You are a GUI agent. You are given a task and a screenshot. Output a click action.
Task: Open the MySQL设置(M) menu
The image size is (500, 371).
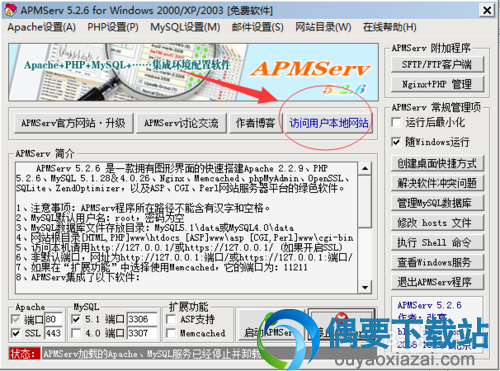(185, 27)
